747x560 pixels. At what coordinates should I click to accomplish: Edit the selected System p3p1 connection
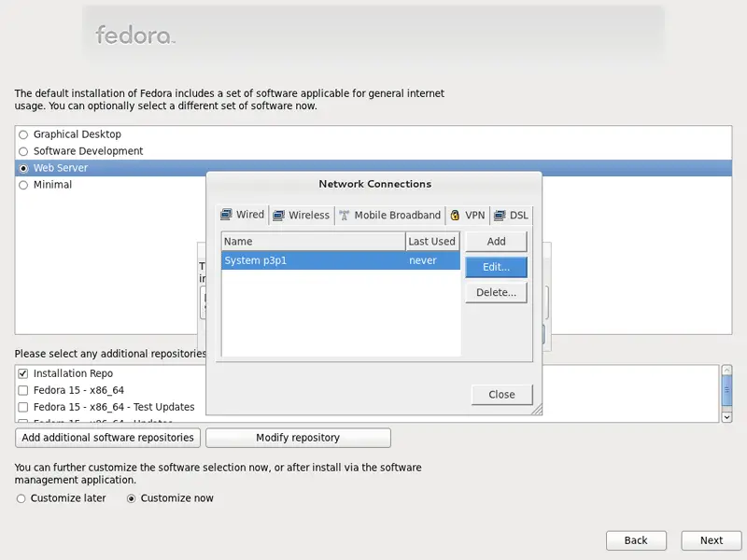tap(497, 267)
